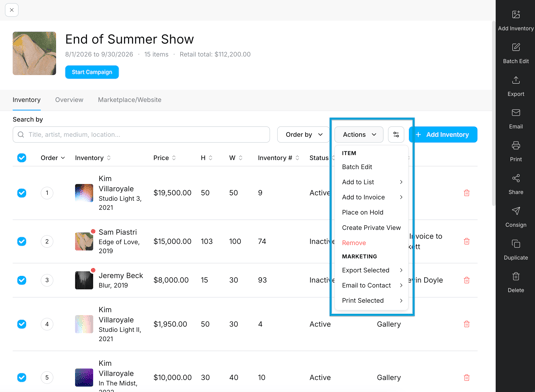The height and width of the screenshot is (392, 535).
Task: Choose Remove in Actions menu
Action: tap(354, 243)
